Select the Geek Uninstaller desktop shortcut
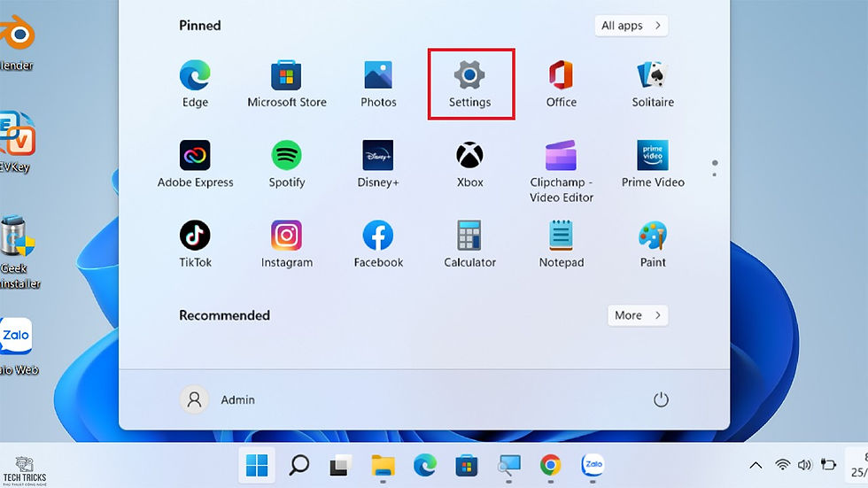This screenshot has width=868, height=488. 19,252
